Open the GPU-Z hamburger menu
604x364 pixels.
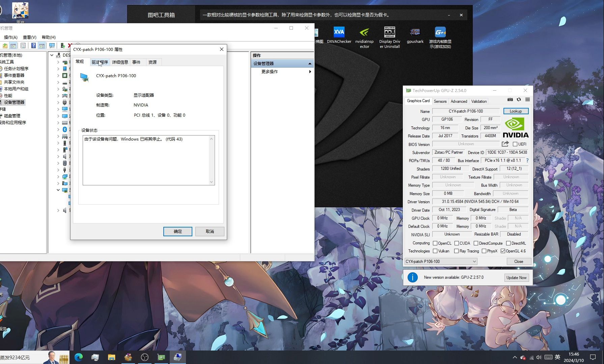click(x=527, y=99)
